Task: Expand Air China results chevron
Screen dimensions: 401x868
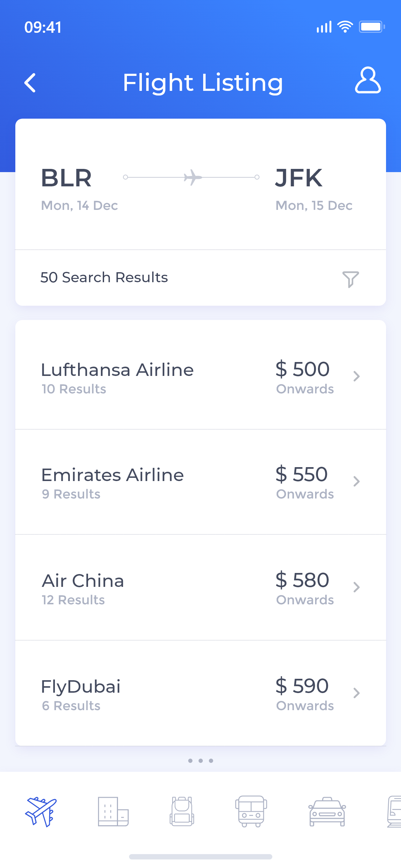Action: [356, 587]
